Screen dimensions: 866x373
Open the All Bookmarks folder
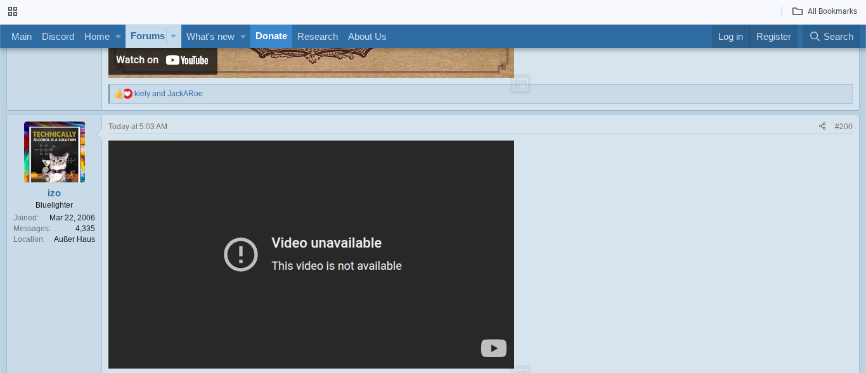(824, 11)
